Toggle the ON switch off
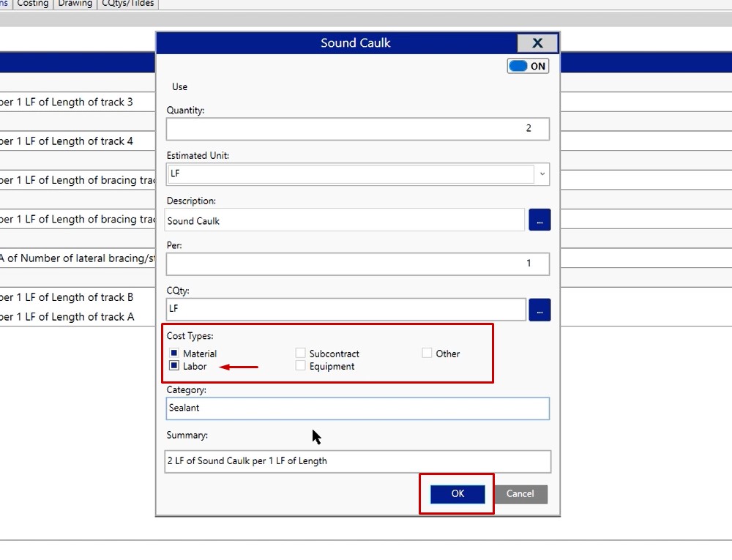 click(528, 66)
